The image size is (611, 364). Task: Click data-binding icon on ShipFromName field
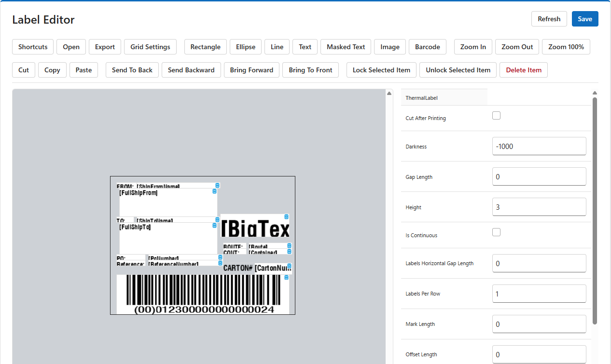pos(217,185)
